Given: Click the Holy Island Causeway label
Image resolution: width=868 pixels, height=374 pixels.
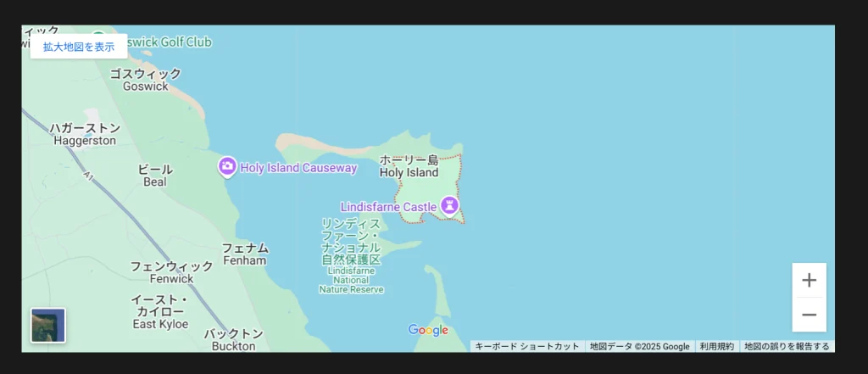Looking at the screenshot, I should [x=298, y=168].
